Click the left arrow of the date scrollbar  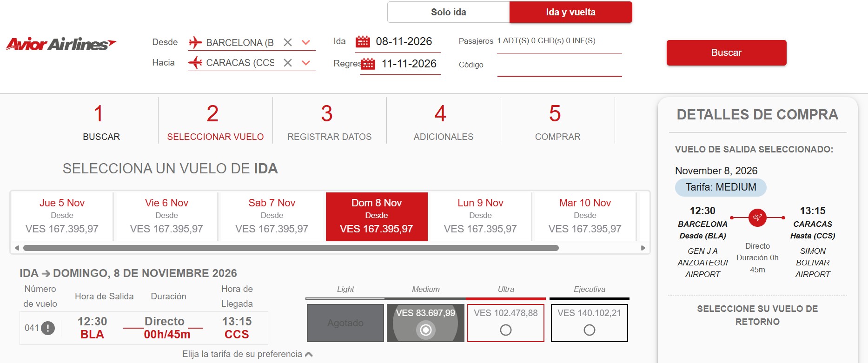pyautogui.click(x=17, y=248)
